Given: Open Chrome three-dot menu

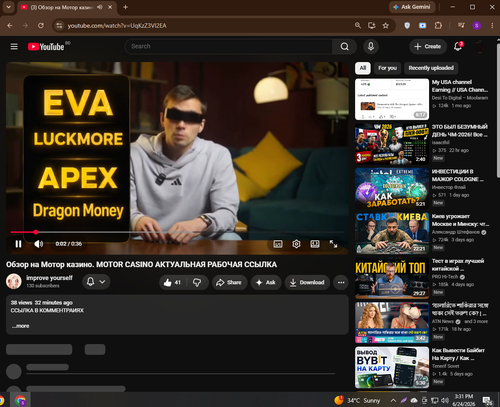Looking at the screenshot, I should [x=492, y=26].
